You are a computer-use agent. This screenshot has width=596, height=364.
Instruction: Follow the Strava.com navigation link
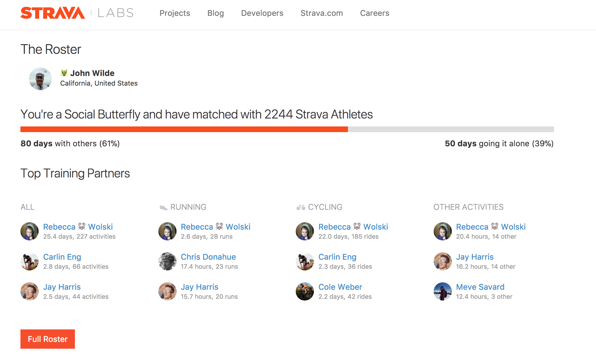pos(322,13)
